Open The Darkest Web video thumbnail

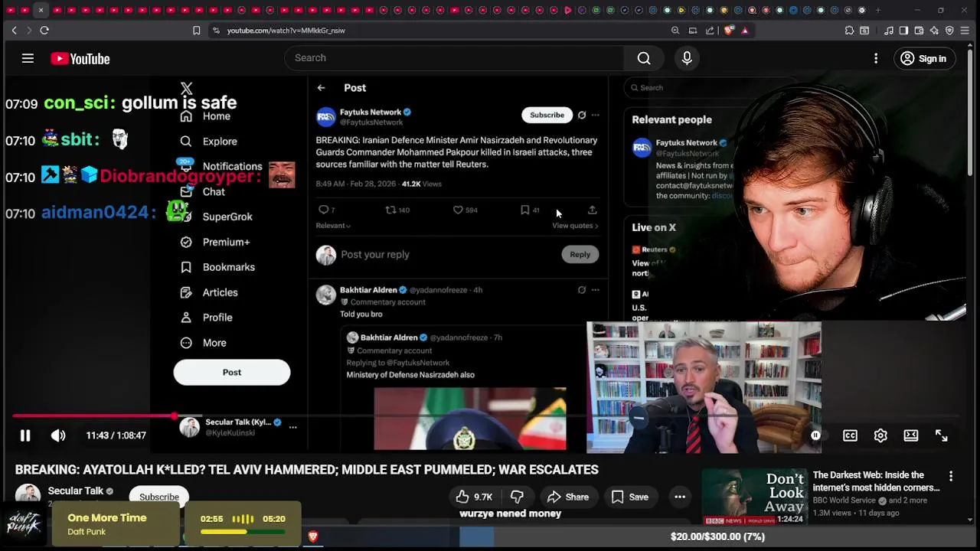click(755, 496)
